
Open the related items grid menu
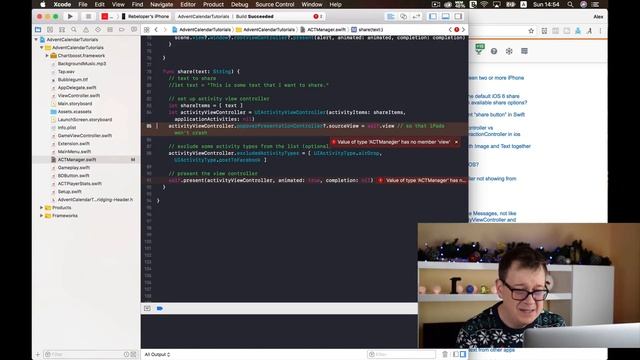click(x=147, y=29)
